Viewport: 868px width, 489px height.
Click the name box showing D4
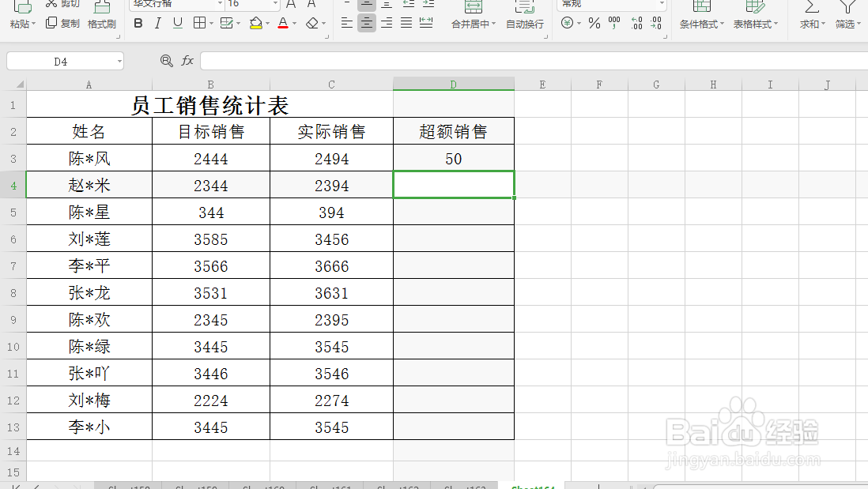click(x=61, y=62)
